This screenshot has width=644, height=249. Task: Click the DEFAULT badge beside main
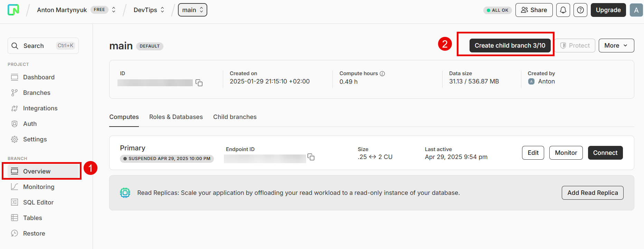click(150, 46)
